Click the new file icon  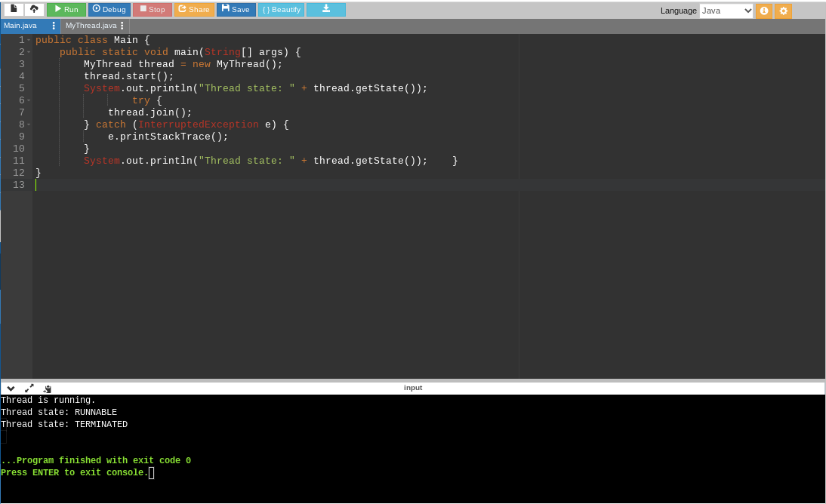[x=14, y=9]
